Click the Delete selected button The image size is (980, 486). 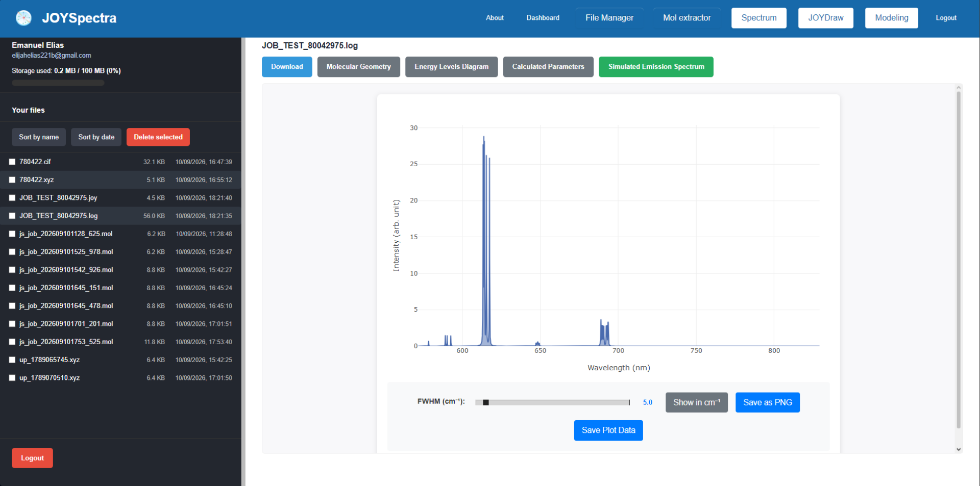coord(158,137)
